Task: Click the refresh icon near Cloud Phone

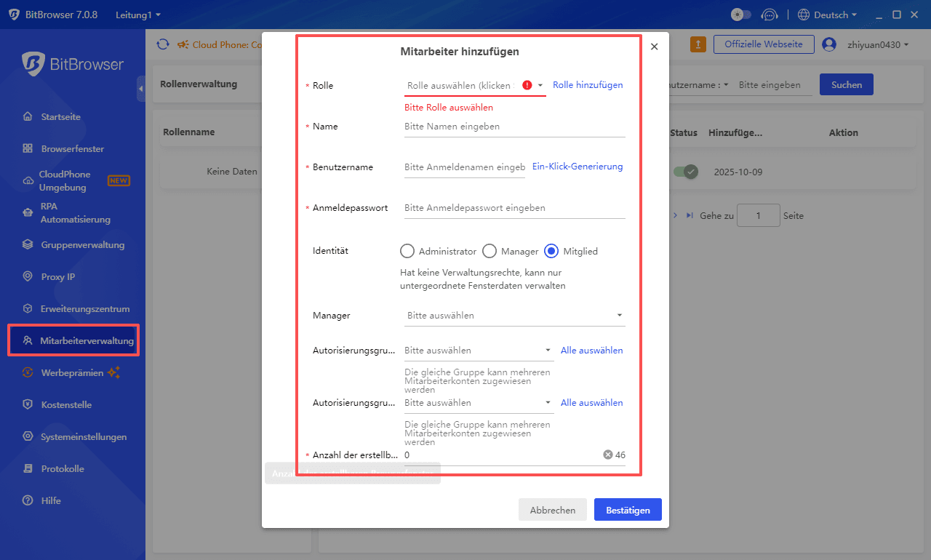Action: pyautogui.click(x=163, y=44)
